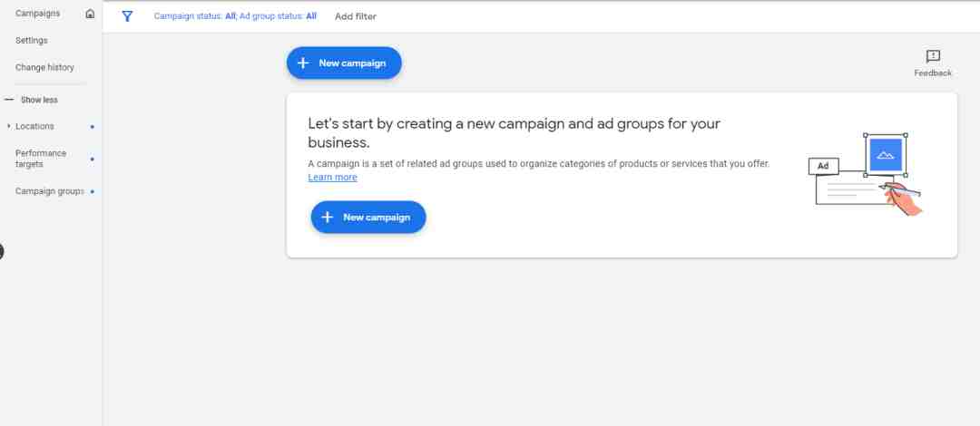980x426 pixels.
Task: Select Performance targets in the sidebar
Action: click(x=41, y=159)
